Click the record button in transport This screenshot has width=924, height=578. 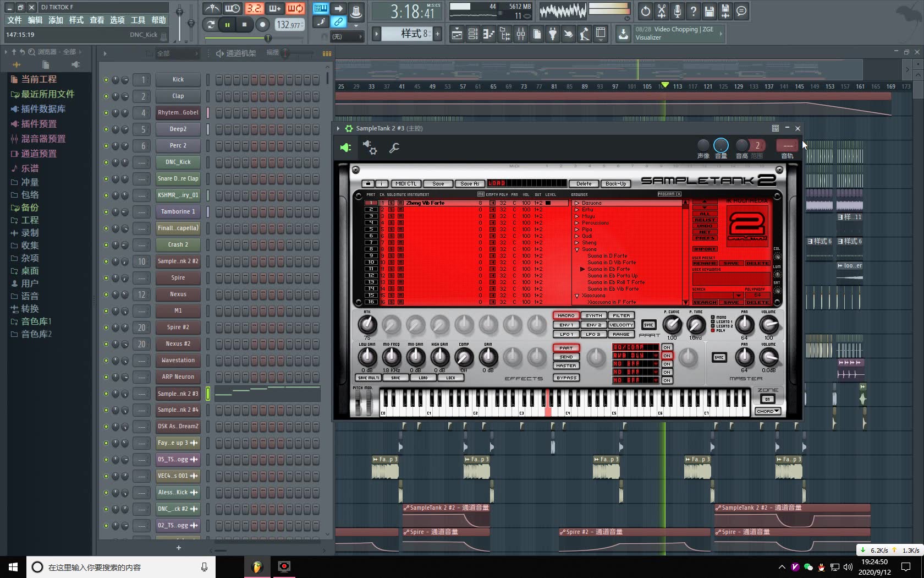pos(262,24)
